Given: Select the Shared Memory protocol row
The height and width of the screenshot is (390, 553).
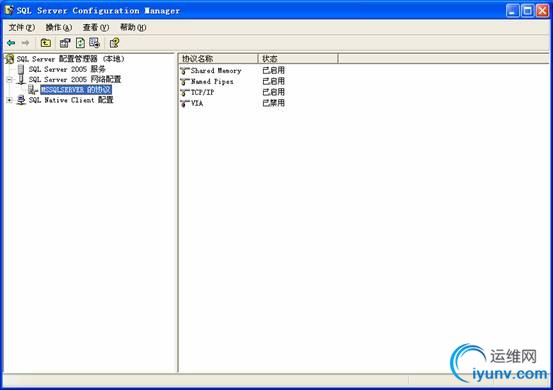Looking at the screenshot, I should (x=216, y=71).
